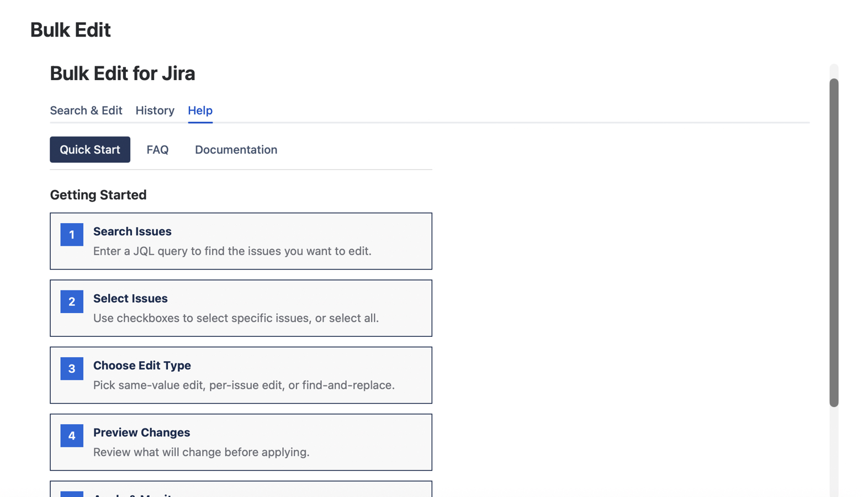Select the Select Issues step title
The height and width of the screenshot is (497, 868).
pyautogui.click(x=130, y=299)
